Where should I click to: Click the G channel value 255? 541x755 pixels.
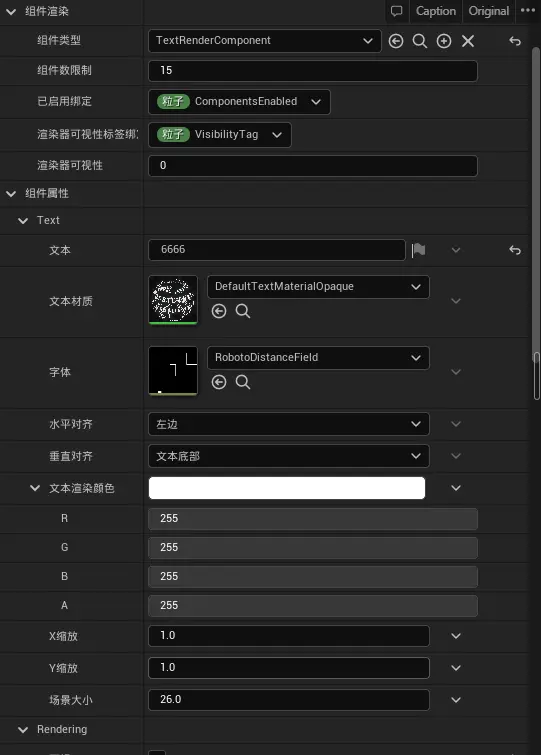(x=313, y=547)
